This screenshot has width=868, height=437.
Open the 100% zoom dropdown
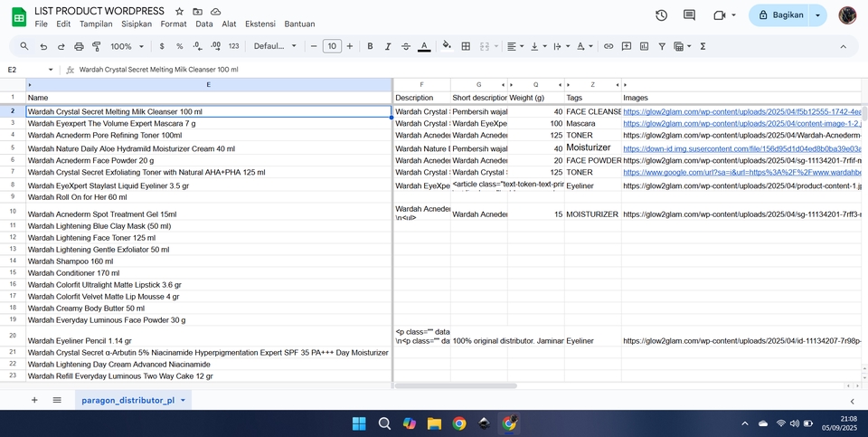[x=127, y=46]
